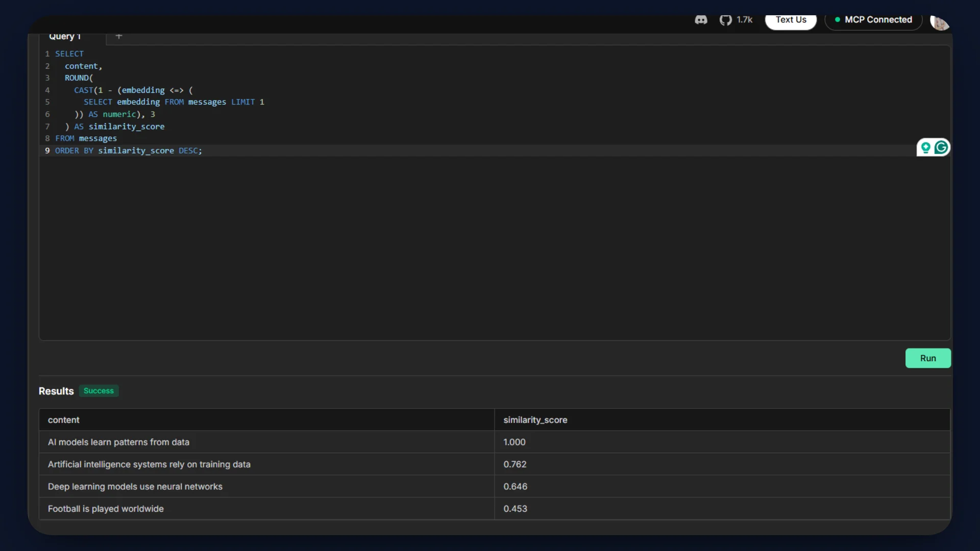Click the 1.7k GitHub stars count
Image resolution: width=980 pixels, height=551 pixels.
[744, 20]
